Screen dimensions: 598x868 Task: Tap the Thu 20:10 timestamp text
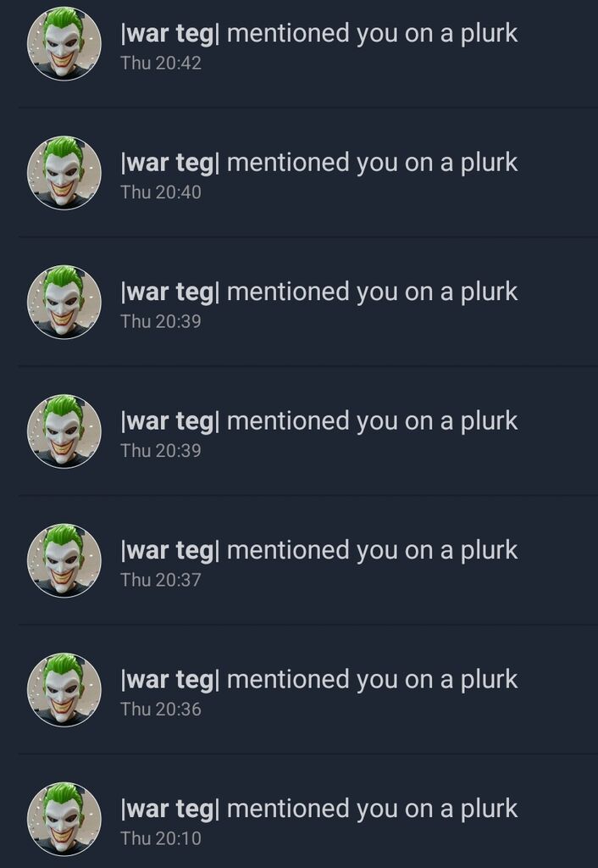click(161, 838)
